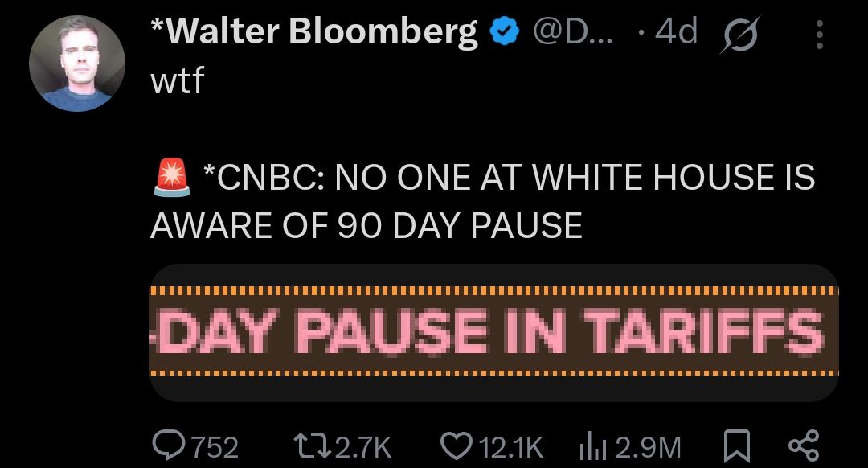Screen dimensions: 868x468
Task: Open the three-dot more options menu
Action: coord(819,35)
